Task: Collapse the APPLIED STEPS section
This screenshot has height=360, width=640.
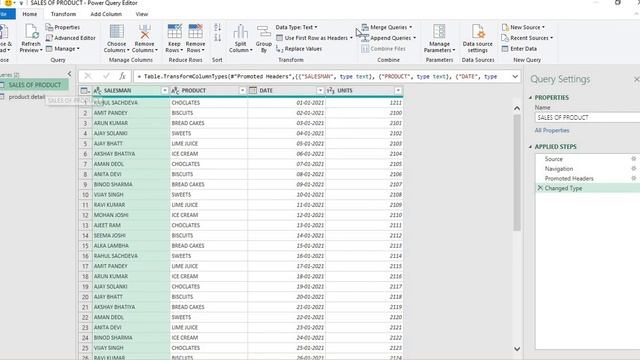Action: (531, 147)
